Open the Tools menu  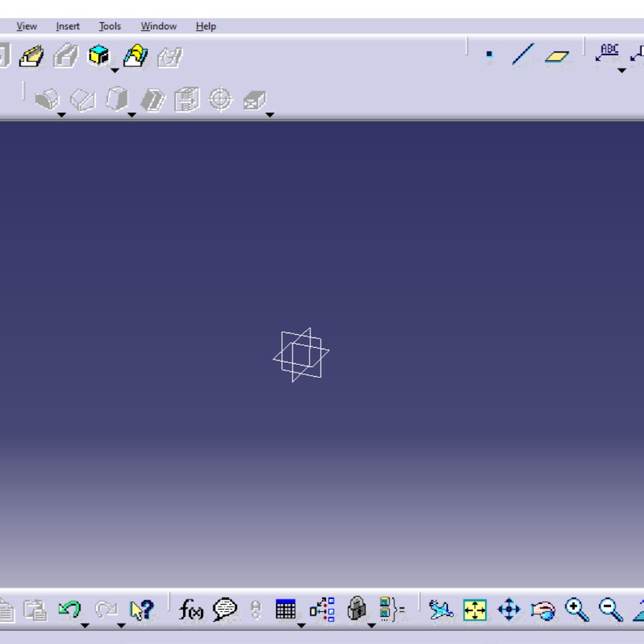click(110, 26)
